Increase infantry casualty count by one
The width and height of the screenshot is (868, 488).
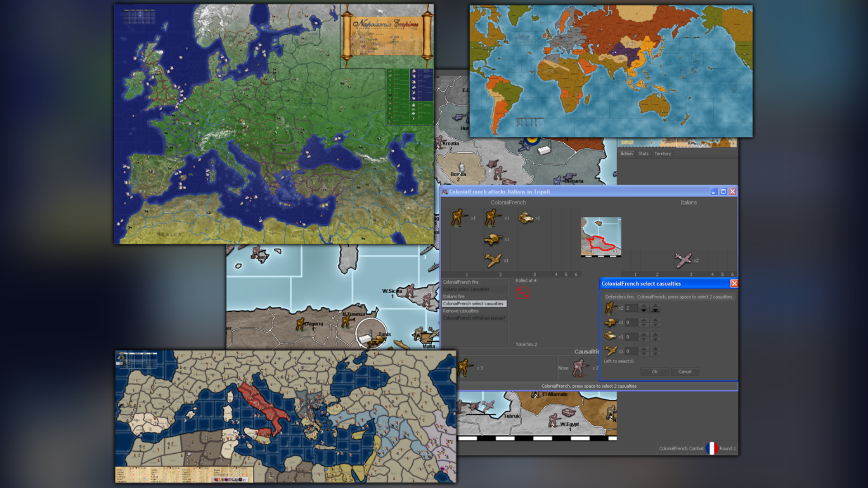pos(644,305)
